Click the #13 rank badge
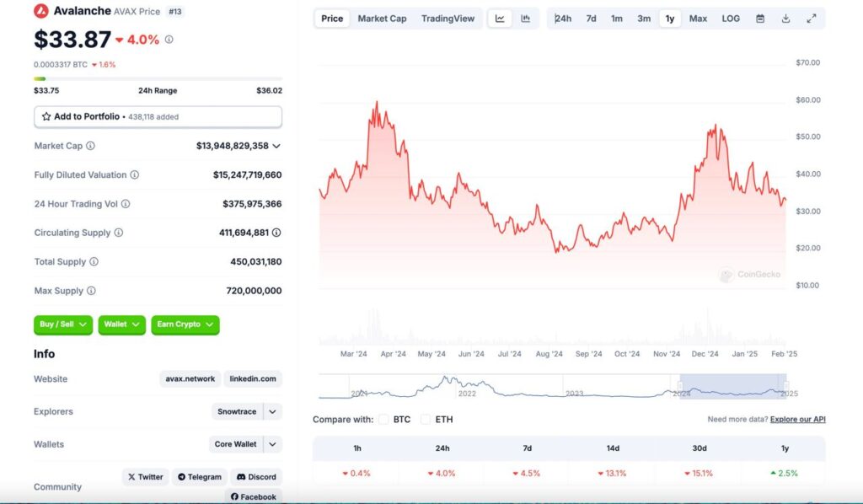The image size is (863, 504). point(175,12)
